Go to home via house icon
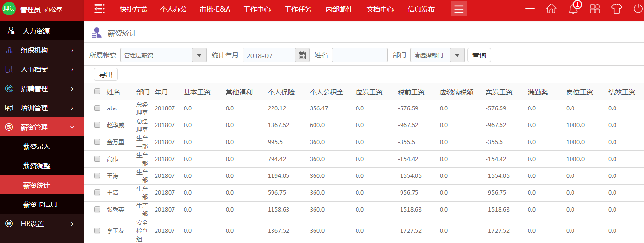The image size is (644, 243). point(551,9)
